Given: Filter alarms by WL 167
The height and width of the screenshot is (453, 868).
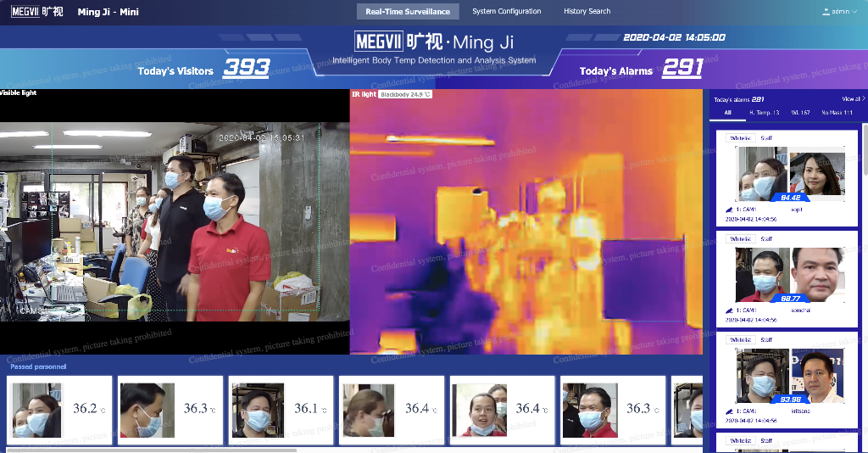Looking at the screenshot, I should [800, 113].
